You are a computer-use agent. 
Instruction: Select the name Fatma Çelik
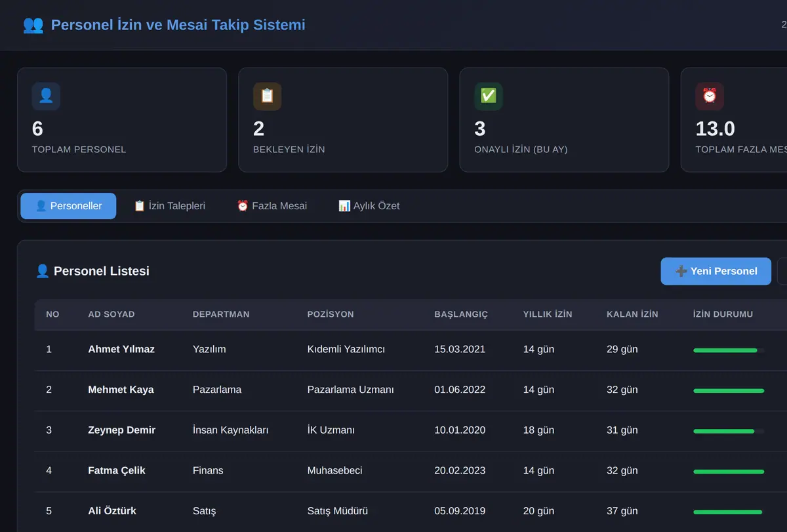117,470
